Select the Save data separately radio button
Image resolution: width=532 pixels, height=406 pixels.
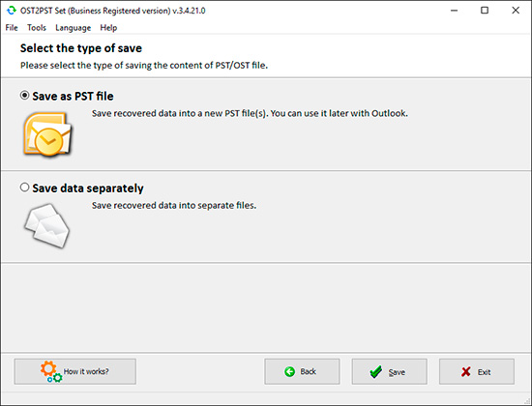(x=24, y=188)
